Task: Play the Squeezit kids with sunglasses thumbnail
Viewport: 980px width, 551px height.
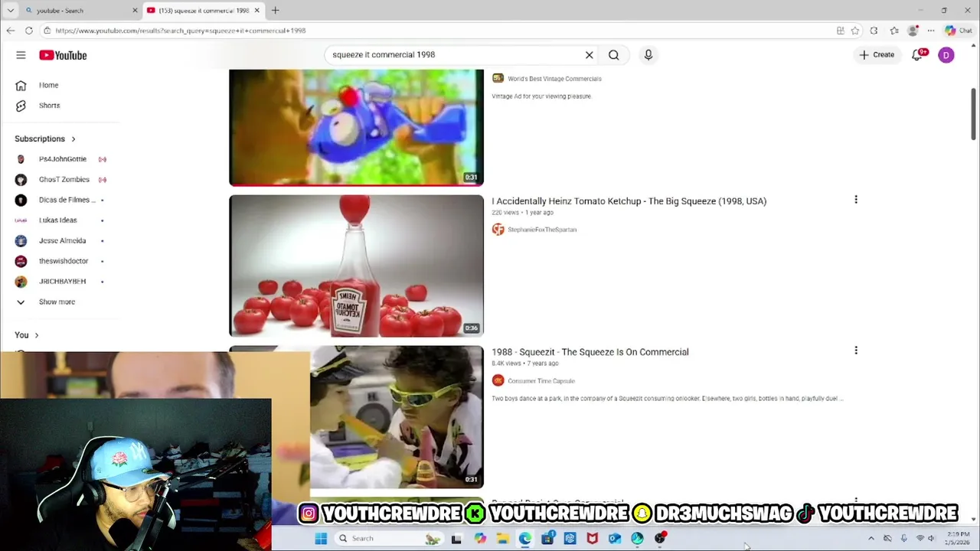Action: (397, 416)
